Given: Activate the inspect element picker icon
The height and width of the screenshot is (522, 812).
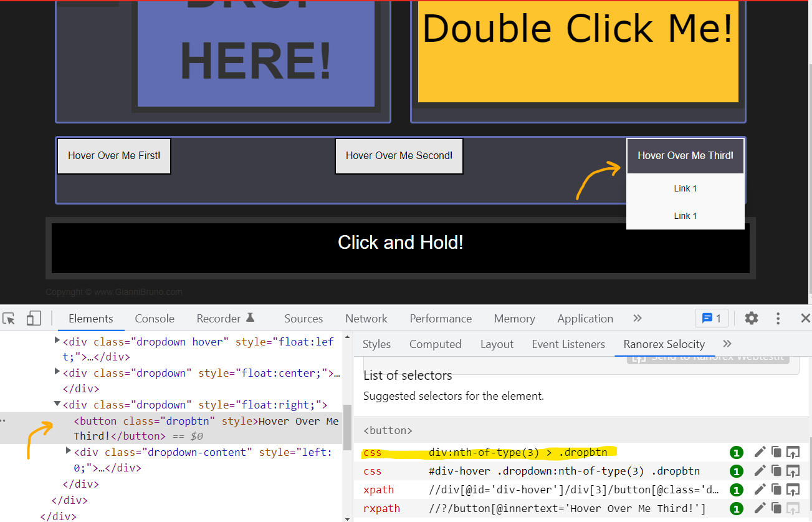Looking at the screenshot, I should point(9,319).
